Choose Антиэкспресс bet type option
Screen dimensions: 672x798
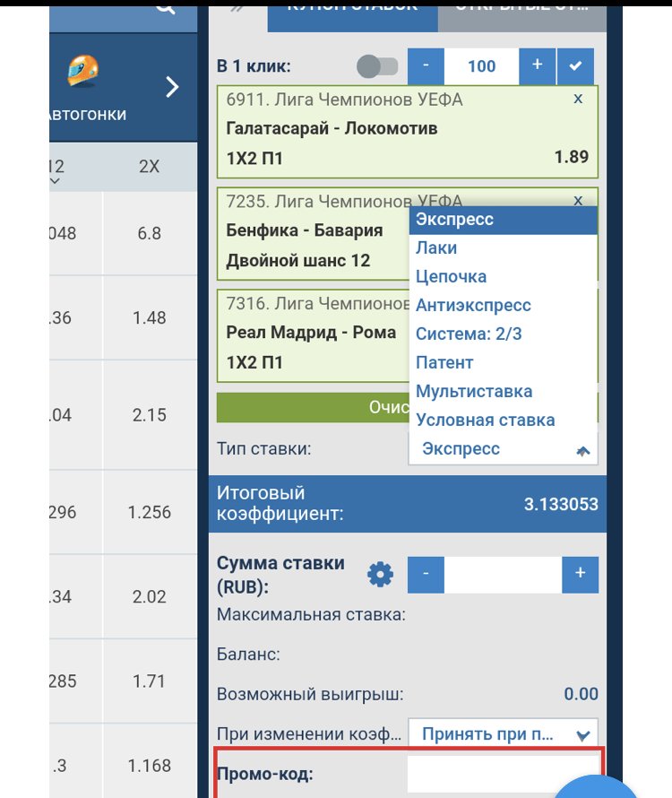[473, 306]
